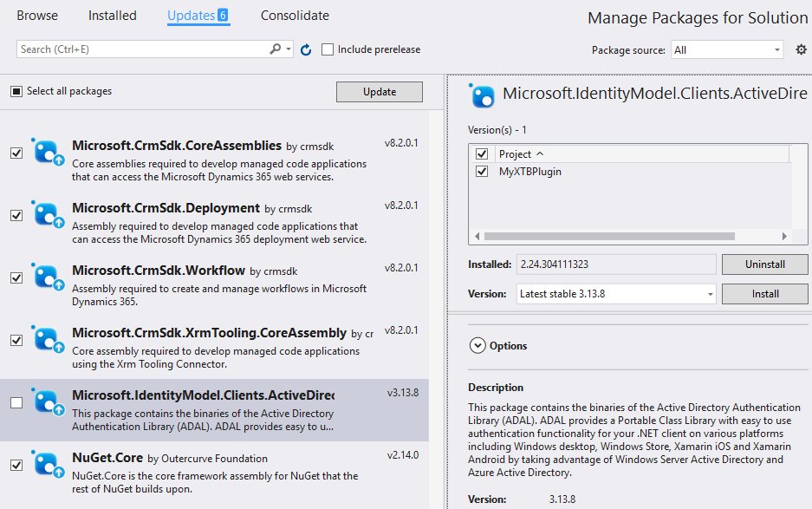Select NuGet.Core package title

(x=107, y=458)
